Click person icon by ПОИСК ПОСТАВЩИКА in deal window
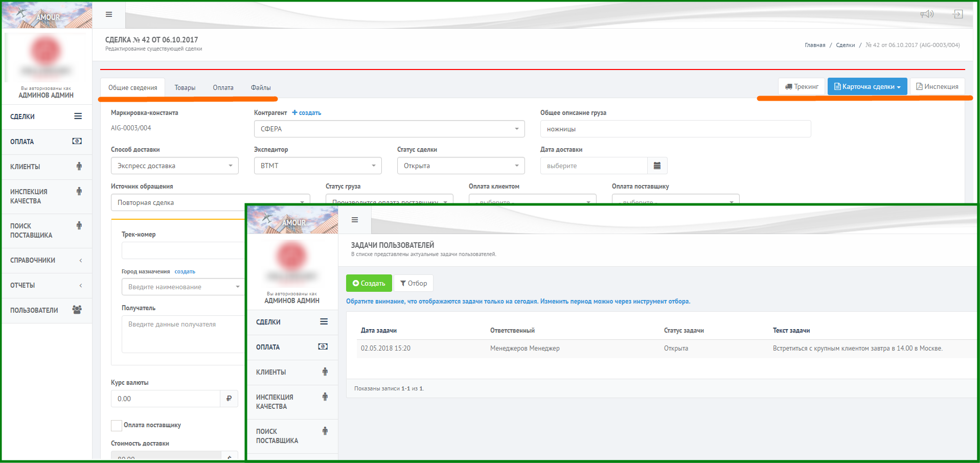The height and width of the screenshot is (463, 980). [79, 225]
